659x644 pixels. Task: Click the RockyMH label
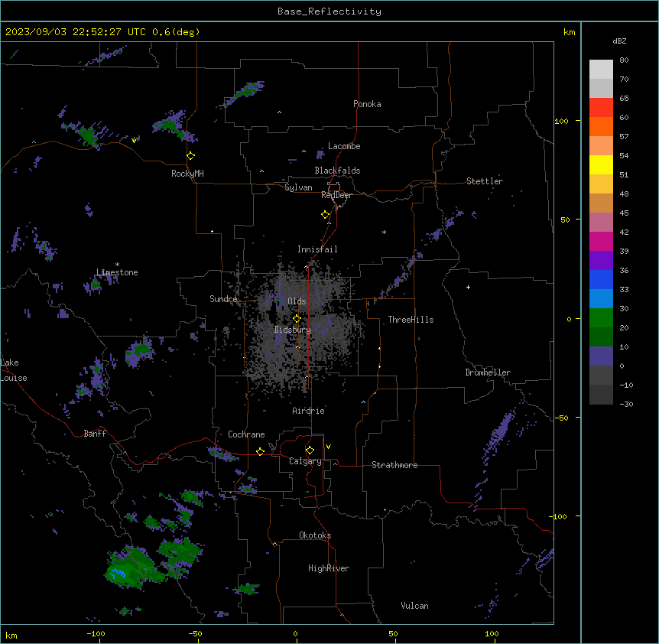tap(187, 174)
